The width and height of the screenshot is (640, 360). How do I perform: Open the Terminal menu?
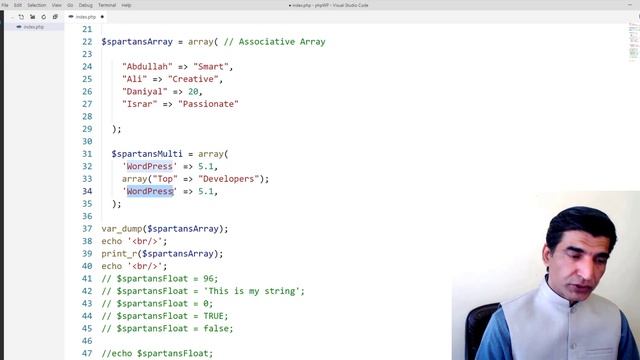[107, 5]
